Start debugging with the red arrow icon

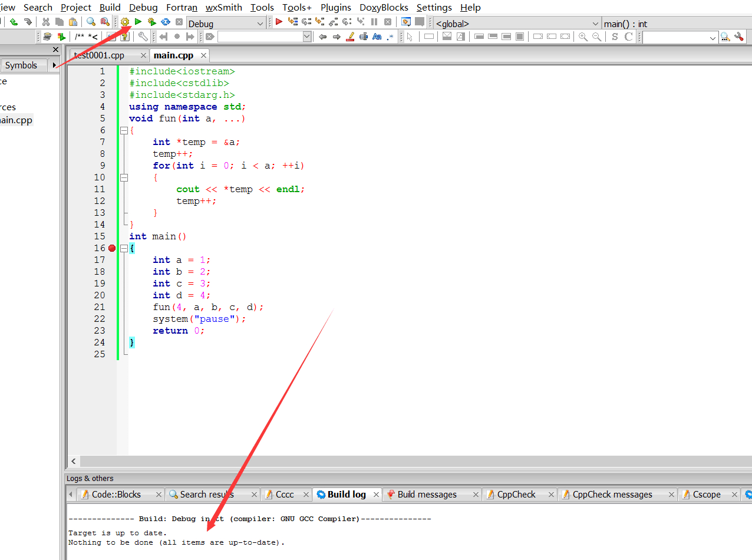(x=279, y=22)
